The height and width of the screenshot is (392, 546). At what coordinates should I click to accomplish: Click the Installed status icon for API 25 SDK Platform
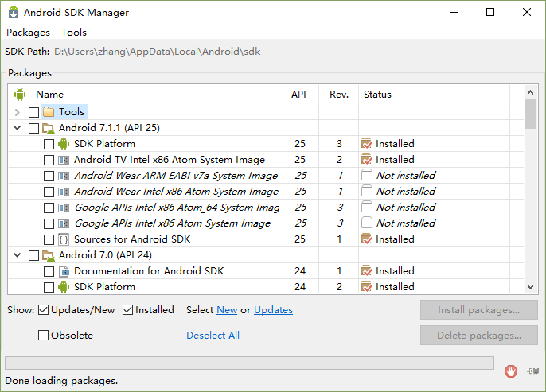click(x=367, y=143)
